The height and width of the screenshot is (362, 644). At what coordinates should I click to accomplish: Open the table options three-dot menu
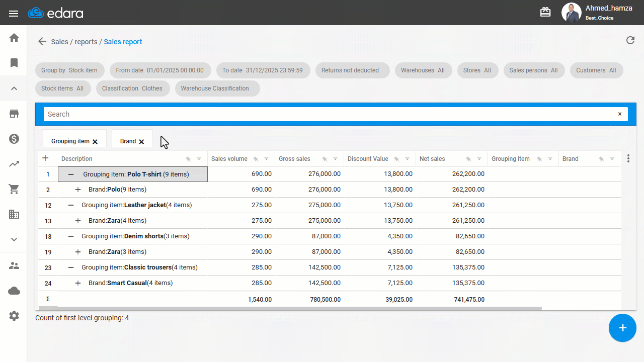coord(628,158)
